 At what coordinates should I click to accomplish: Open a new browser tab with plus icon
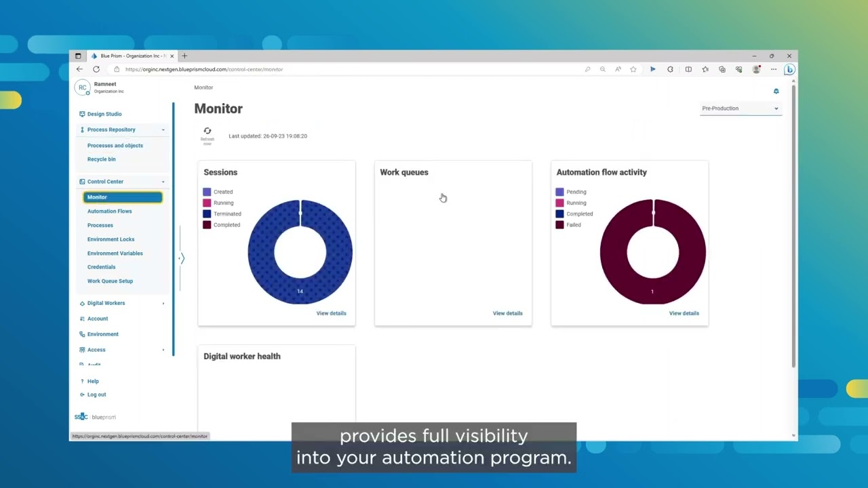pyautogui.click(x=184, y=56)
